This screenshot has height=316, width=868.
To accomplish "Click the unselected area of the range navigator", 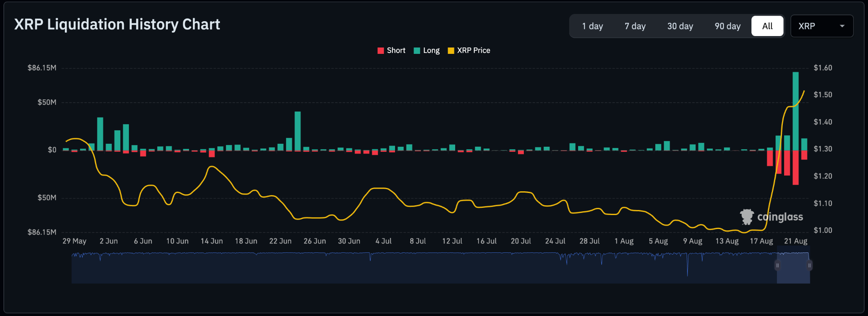I will 424,268.
